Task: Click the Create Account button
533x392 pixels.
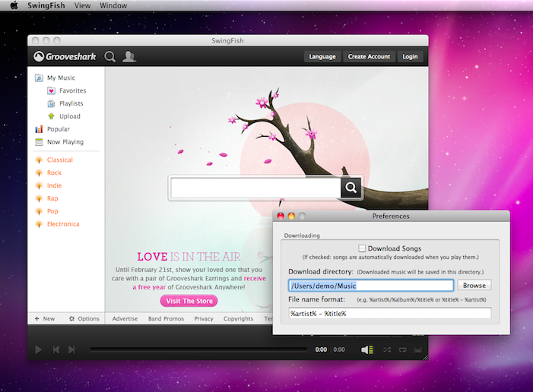Action: (369, 56)
